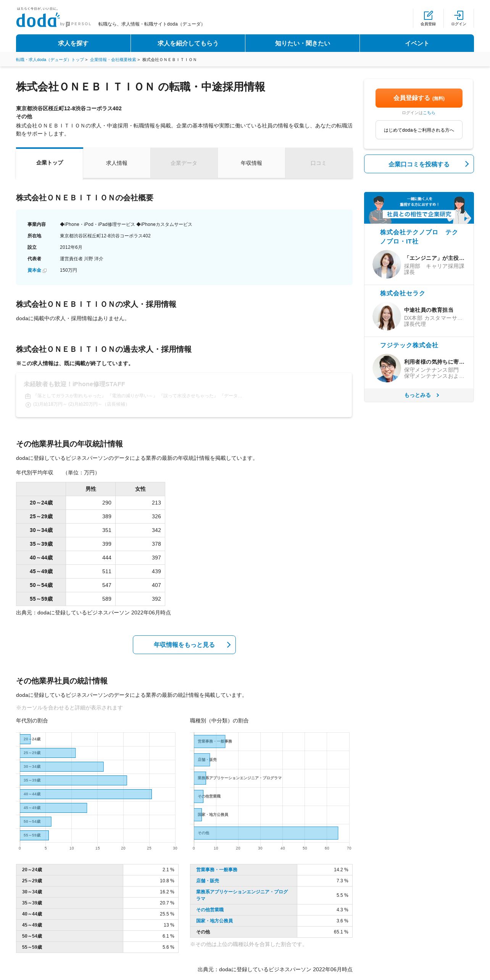Select the 口コミ tab
The image size is (490, 980).
319,163
